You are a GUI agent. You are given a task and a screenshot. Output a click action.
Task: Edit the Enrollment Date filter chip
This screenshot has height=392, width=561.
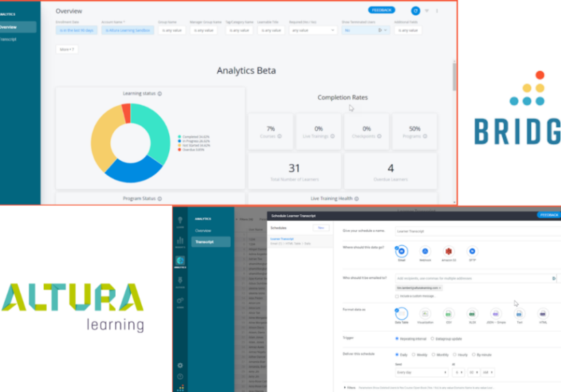77,30
